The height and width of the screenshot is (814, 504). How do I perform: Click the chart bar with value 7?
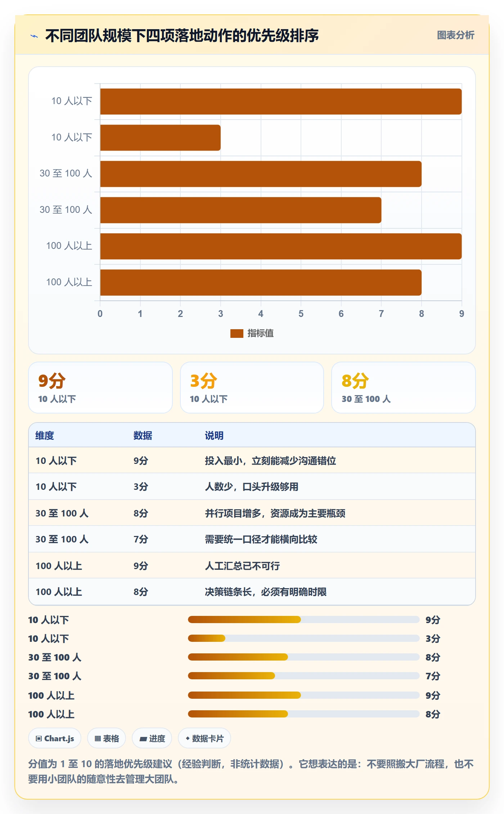click(x=240, y=210)
